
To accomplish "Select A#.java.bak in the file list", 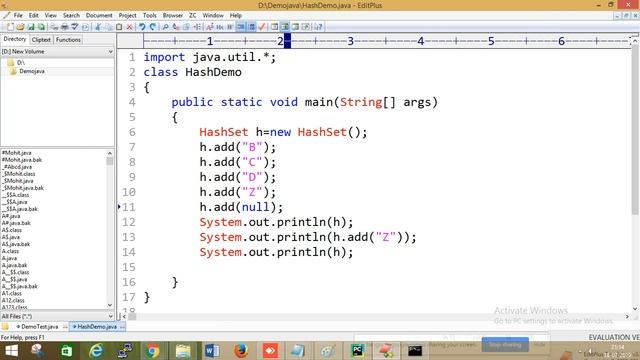I will tap(16, 223).
